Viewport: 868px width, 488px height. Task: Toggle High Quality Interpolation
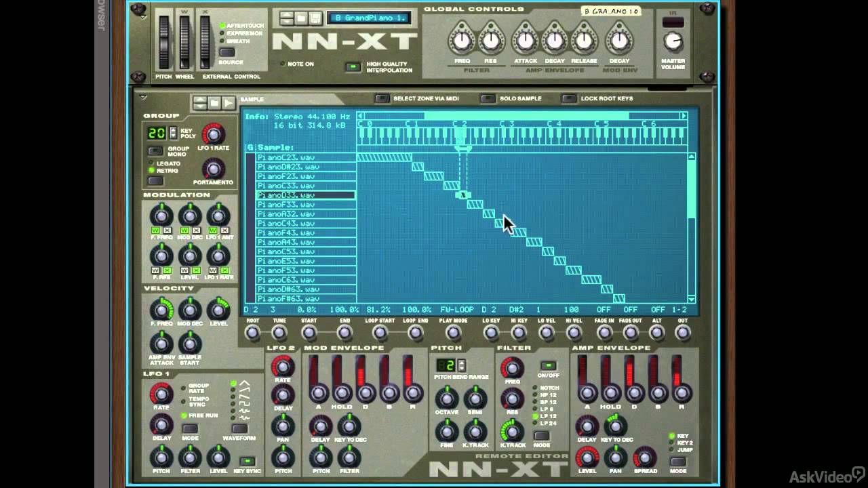353,66
